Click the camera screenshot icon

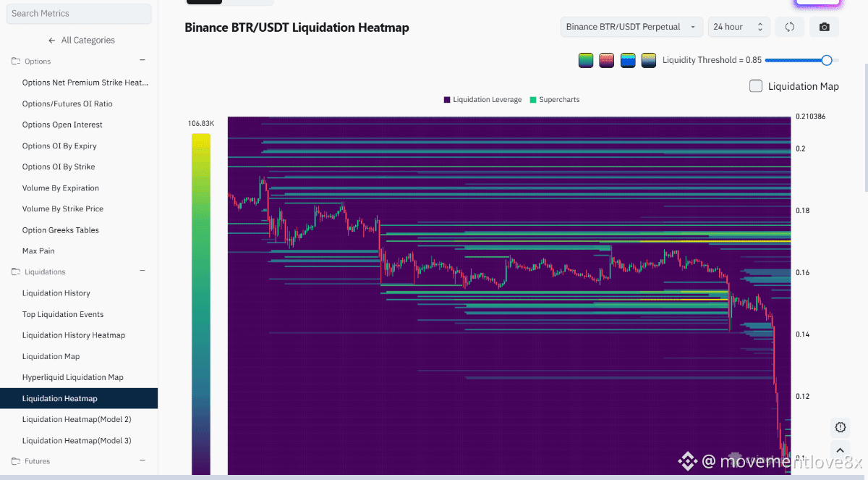click(824, 27)
